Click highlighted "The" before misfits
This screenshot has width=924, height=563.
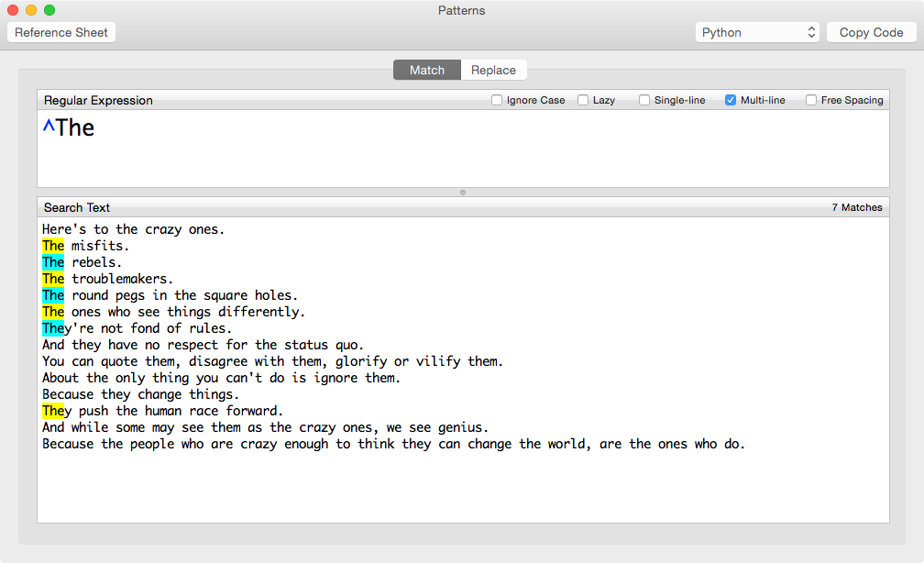pyautogui.click(x=53, y=246)
